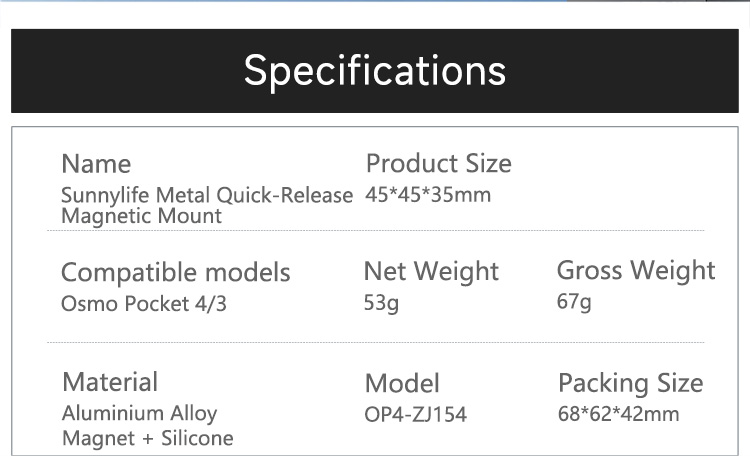Click the Specifications heading
This screenshot has width=750, height=466.
(x=374, y=71)
